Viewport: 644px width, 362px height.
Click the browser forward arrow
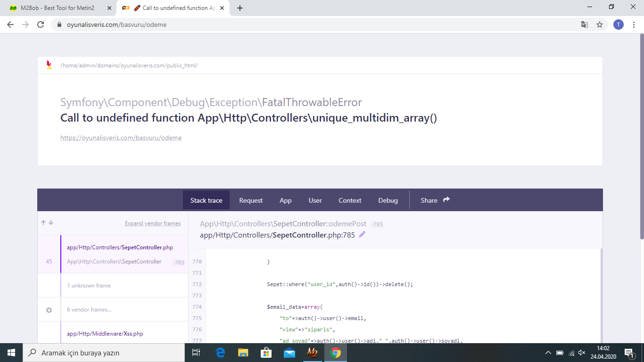pos(25,25)
